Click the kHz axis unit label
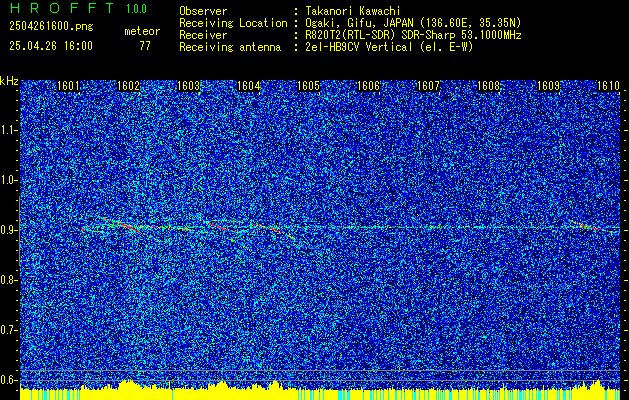 [x=9, y=81]
